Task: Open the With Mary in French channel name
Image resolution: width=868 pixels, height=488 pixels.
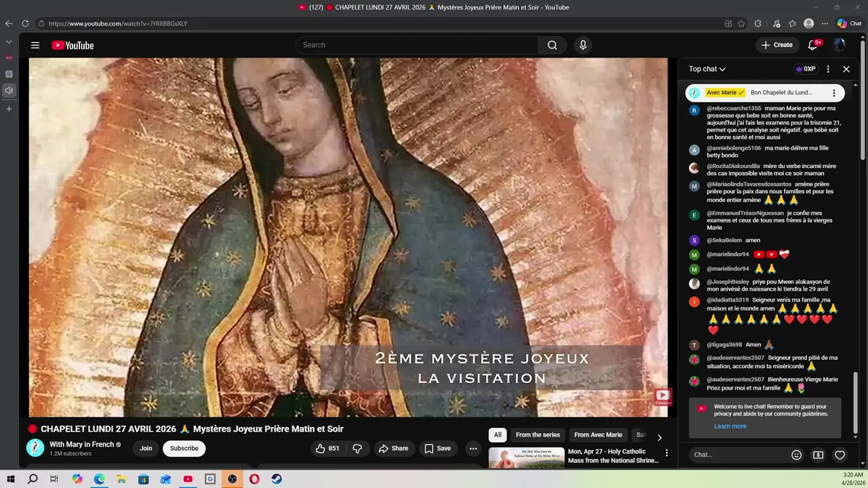Action: (x=81, y=445)
